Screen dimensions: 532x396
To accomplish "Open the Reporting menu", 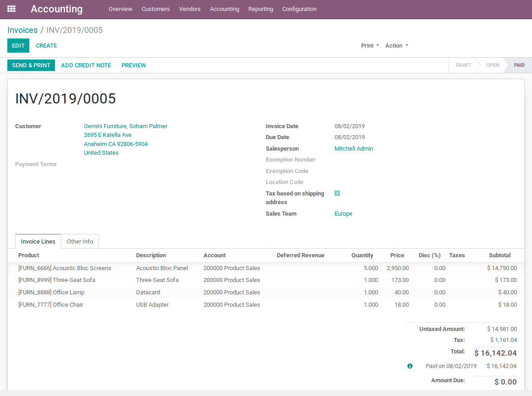I will (x=260, y=9).
